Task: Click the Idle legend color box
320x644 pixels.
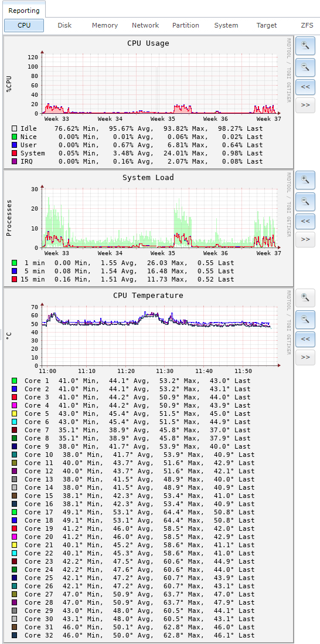Action: coord(15,128)
